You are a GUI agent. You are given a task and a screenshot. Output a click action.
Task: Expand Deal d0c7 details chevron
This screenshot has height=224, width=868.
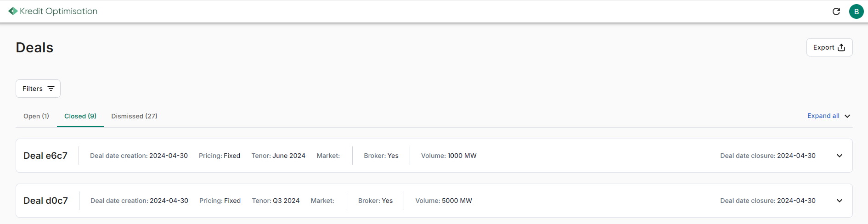[x=840, y=201]
